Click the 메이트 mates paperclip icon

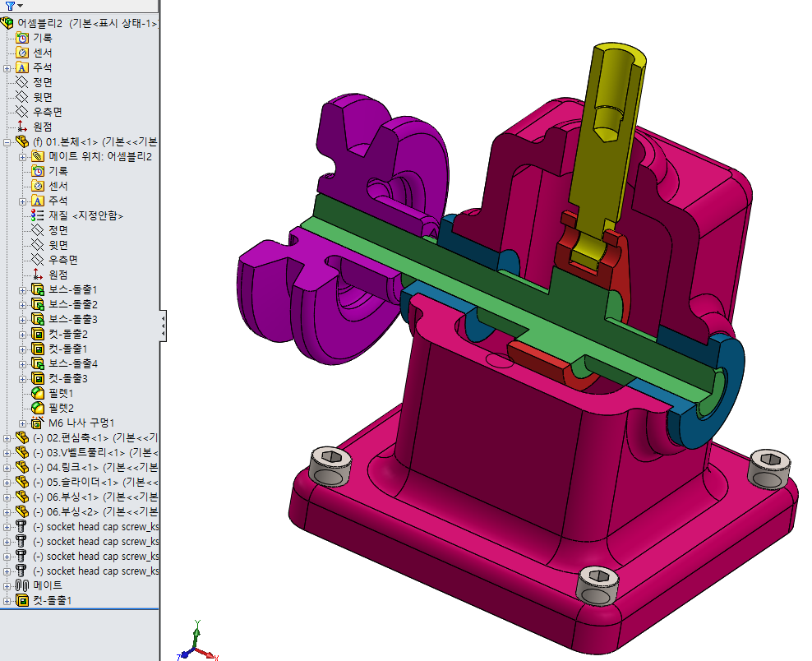click(21, 585)
